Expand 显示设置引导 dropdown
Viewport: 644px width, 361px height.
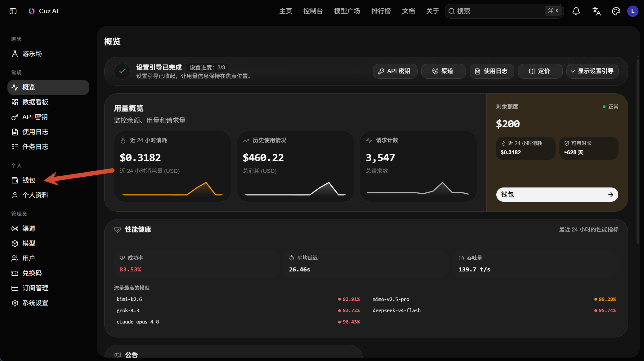(592, 71)
